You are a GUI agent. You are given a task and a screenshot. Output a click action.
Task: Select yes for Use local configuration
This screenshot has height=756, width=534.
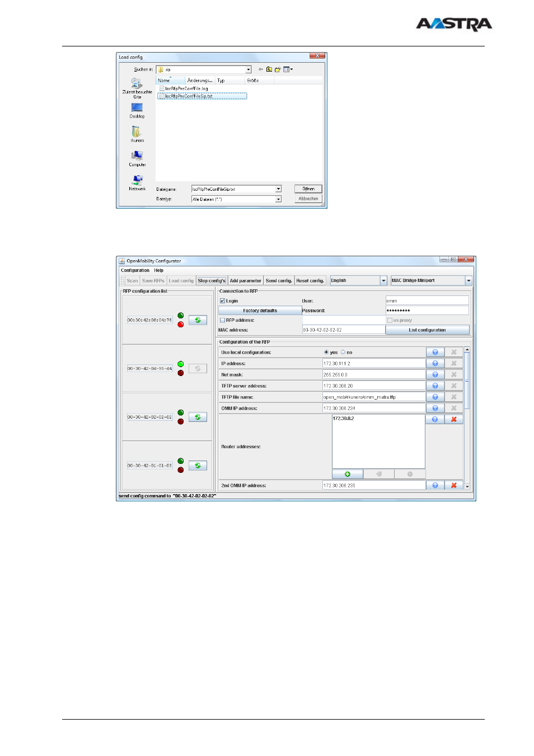point(326,352)
